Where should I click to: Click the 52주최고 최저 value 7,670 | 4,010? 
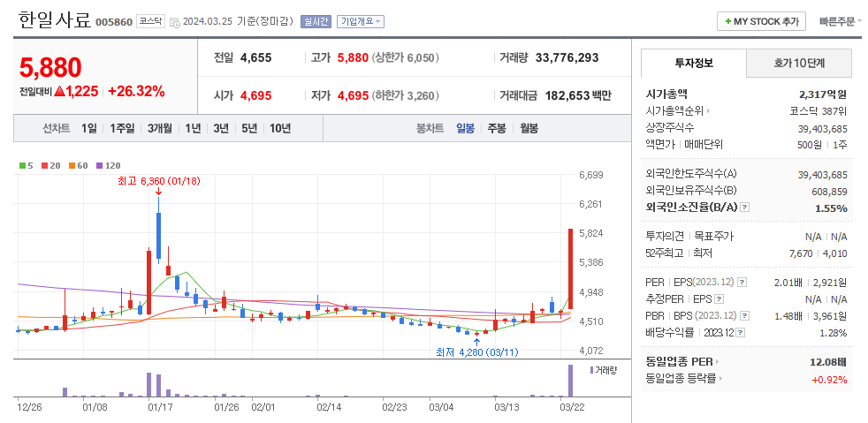(x=820, y=253)
